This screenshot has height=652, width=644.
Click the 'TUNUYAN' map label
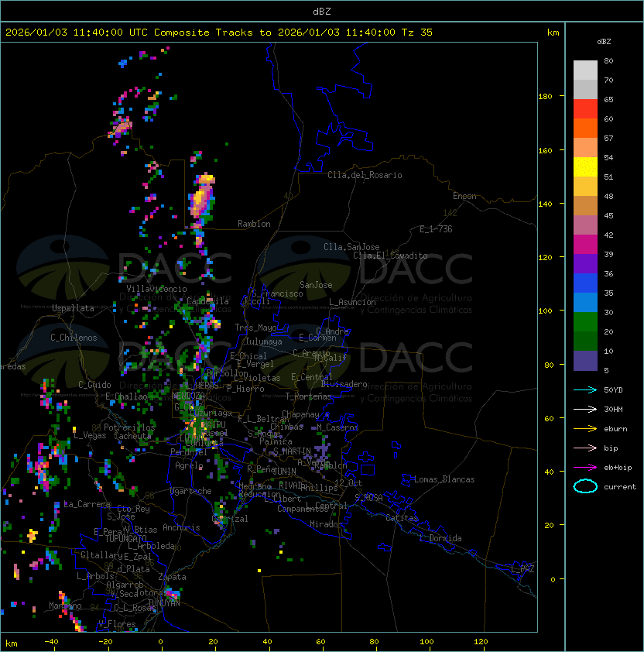[x=164, y=603]
